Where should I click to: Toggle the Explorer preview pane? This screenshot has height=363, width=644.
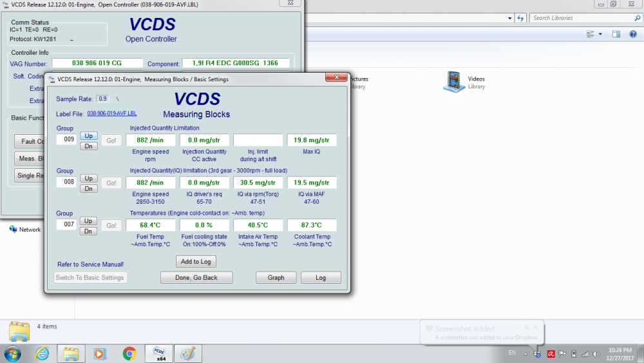616,34
